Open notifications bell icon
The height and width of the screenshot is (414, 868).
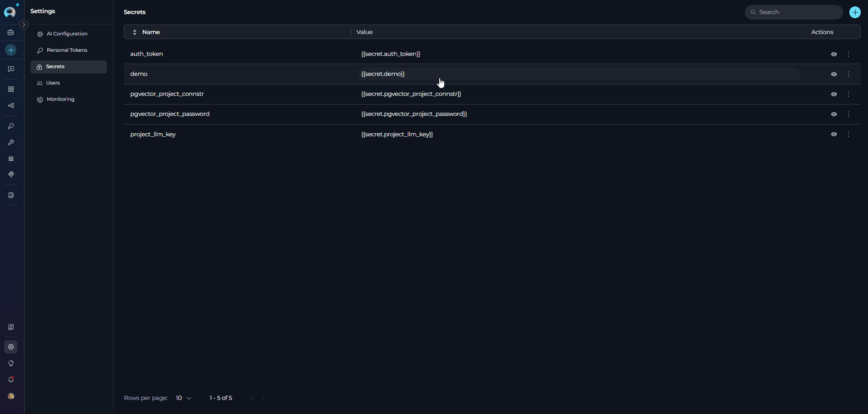(x=11, y=379)
